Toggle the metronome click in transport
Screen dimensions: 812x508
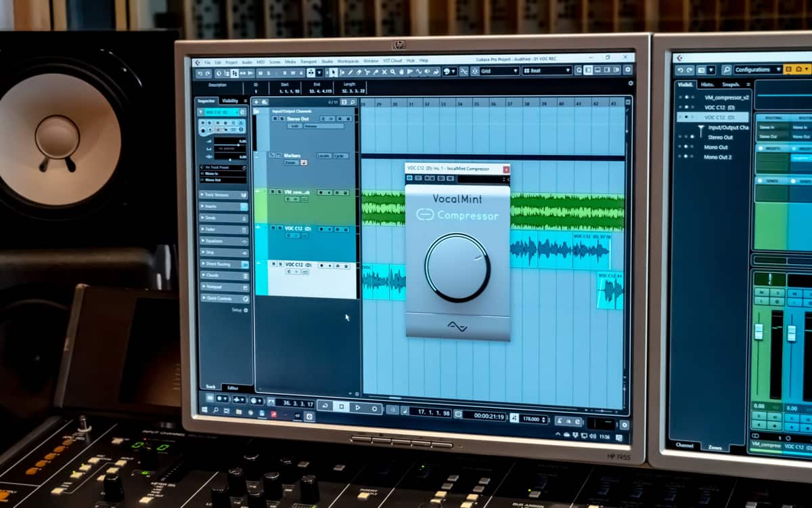click(x=560, y=421)
